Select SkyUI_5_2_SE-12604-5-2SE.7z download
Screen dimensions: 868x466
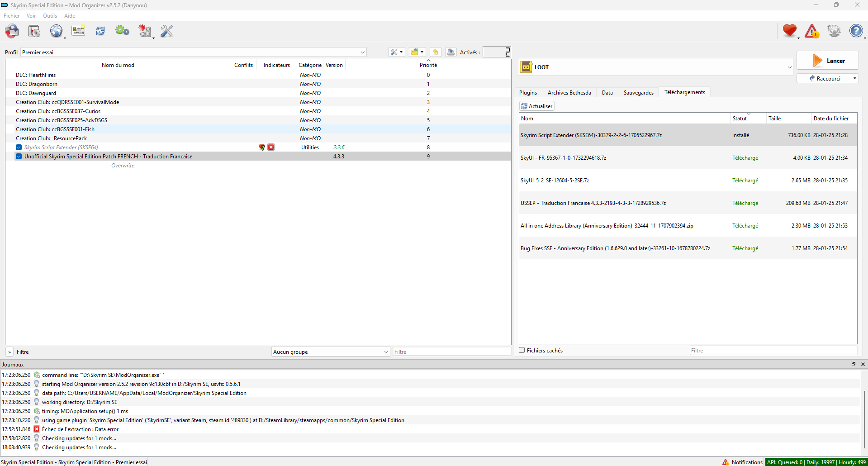click(688, 180)
